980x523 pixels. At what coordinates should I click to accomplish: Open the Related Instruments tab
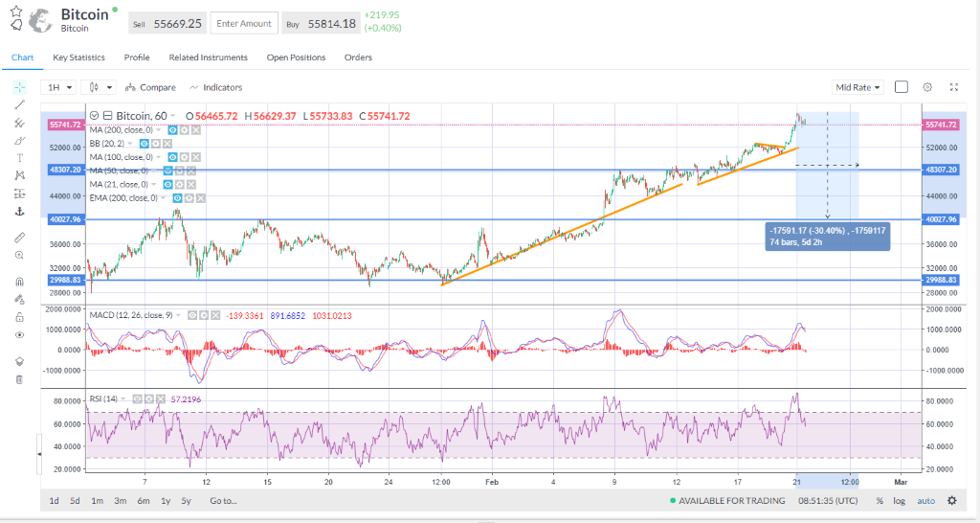pos(208,57)
